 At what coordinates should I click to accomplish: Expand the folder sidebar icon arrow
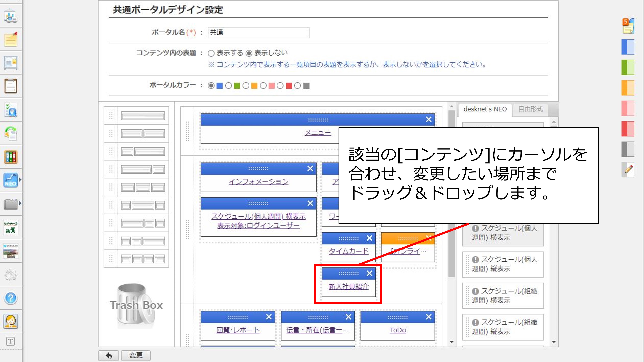[20, 203]
